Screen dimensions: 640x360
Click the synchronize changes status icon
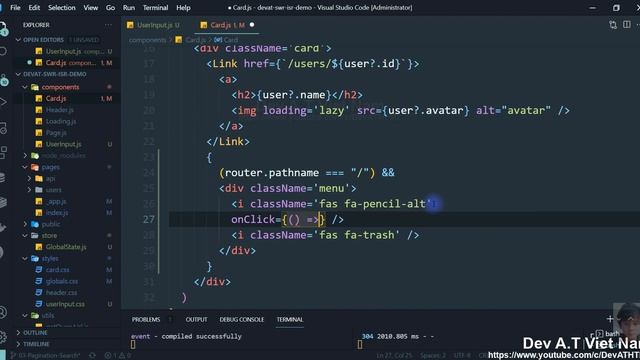(x=93, y=356)
